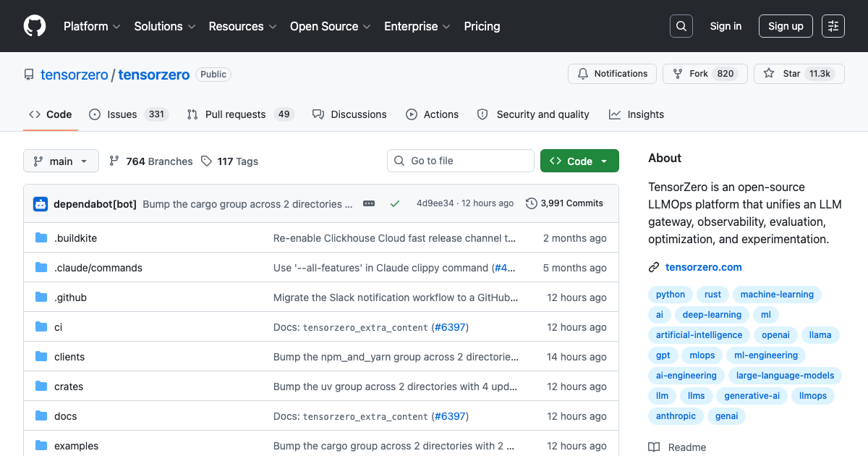Click the docs folder icon
The image size is (868, 456).
(x=41, y=416)
